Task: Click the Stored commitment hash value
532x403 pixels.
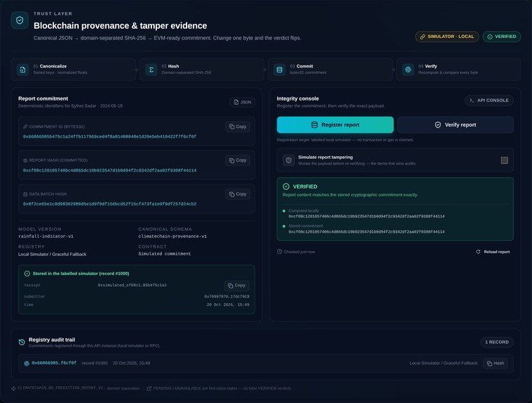Action: 367,232
